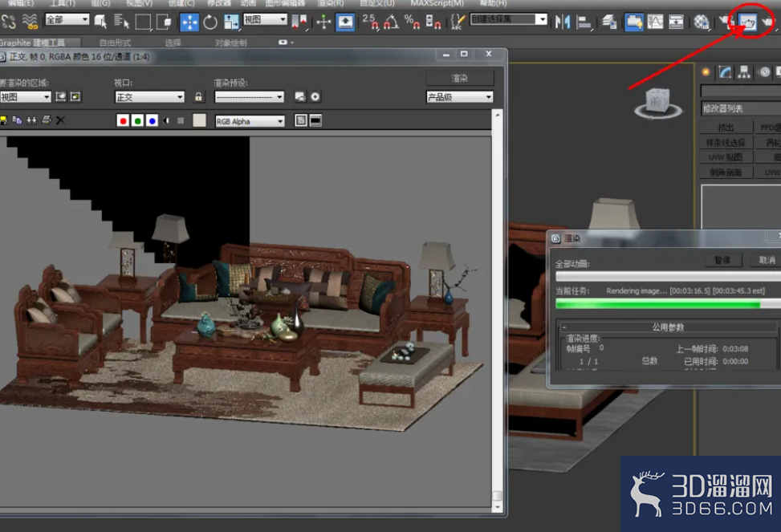
Task: Click the 渲染 button in frame window
Action: (459, 78)
